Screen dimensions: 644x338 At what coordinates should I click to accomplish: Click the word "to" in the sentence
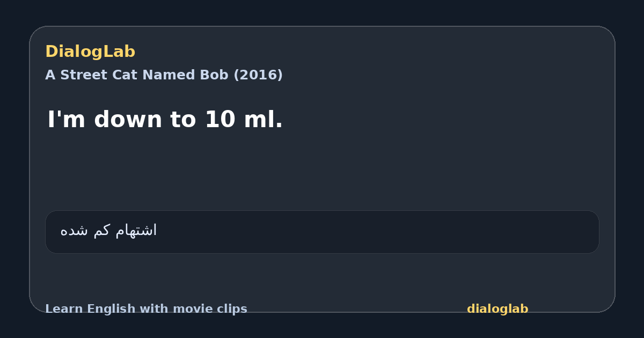click(184, 120)
